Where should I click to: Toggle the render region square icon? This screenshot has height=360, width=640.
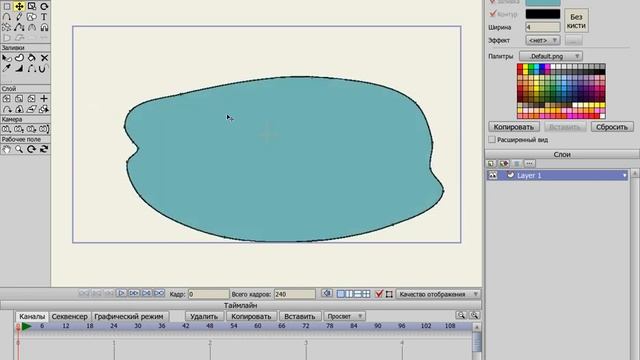pos(389,294)
